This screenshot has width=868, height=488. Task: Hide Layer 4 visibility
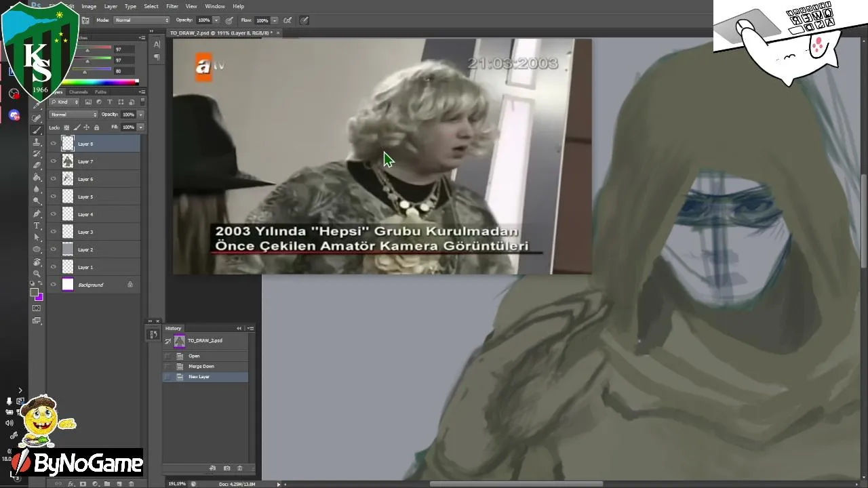[54, 214]
